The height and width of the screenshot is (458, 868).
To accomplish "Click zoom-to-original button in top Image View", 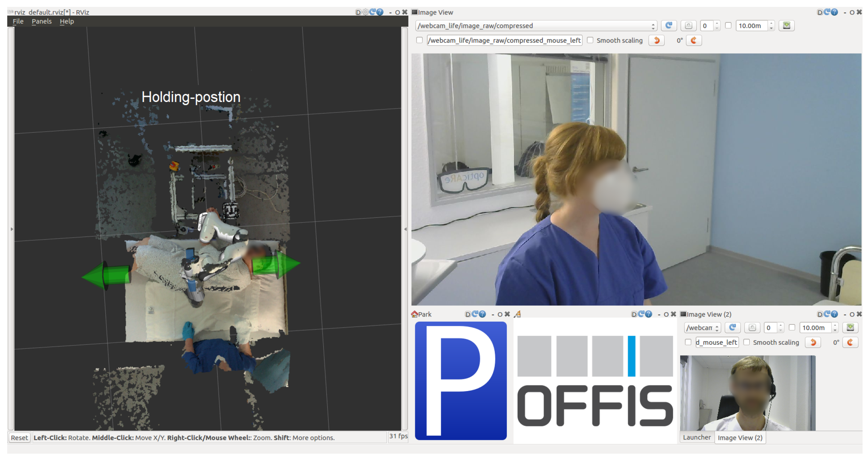I will pyautogui.click(x=688, y=26).
